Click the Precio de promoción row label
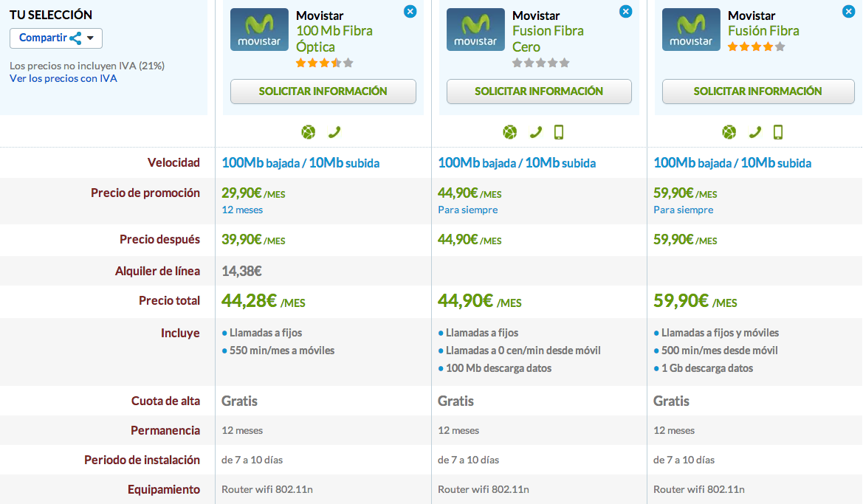The width and height of the screenshot is (863, 504). 145,193
